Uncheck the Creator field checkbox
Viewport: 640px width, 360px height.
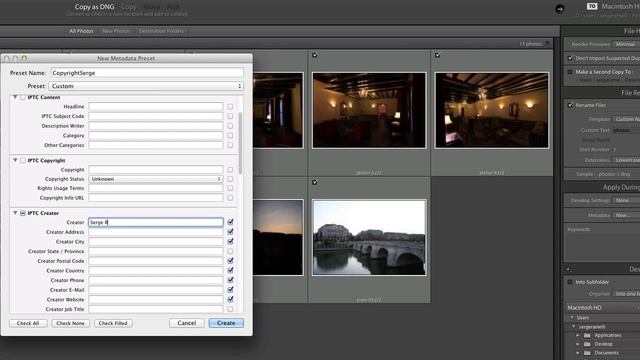pyautogui.click(x=230, y=222)
